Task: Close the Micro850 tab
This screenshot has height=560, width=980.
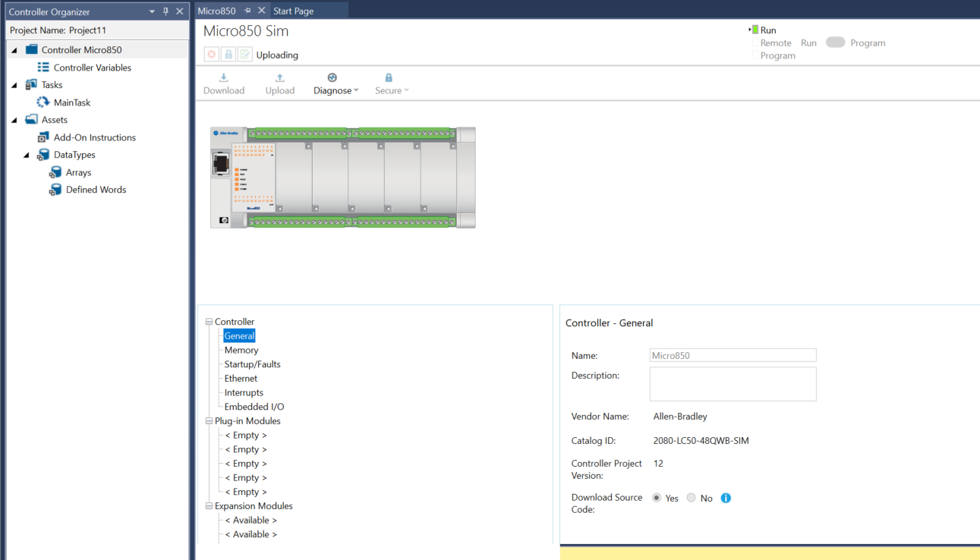Action: pos(262,11)
